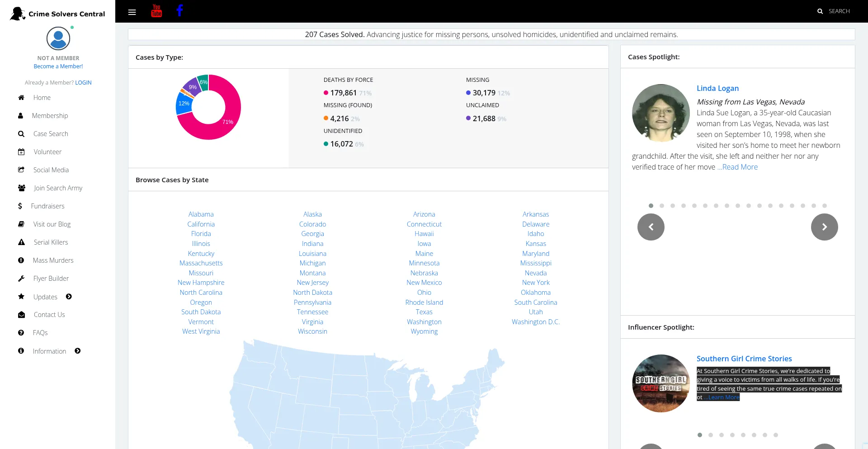This screenshot has width=868, height=449.
Task: Click the Fundraisers dollar sign icon
Action: point(20,206)
